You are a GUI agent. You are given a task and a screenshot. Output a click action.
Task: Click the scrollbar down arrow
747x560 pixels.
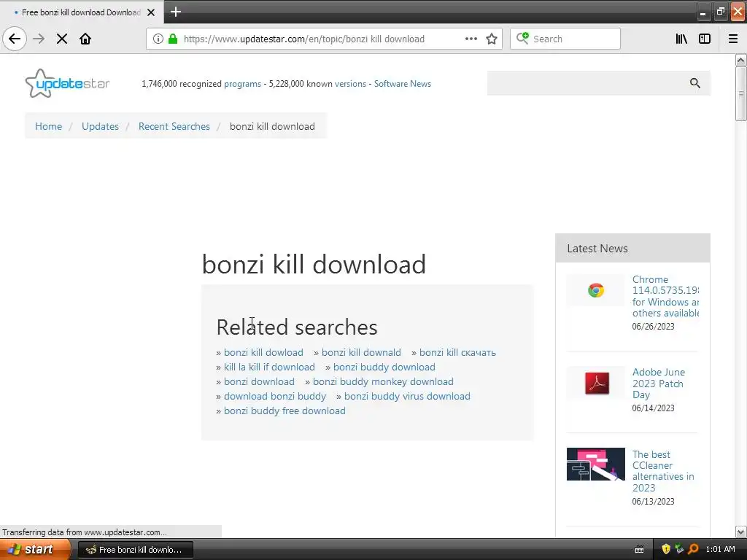(x=740, y=532)
